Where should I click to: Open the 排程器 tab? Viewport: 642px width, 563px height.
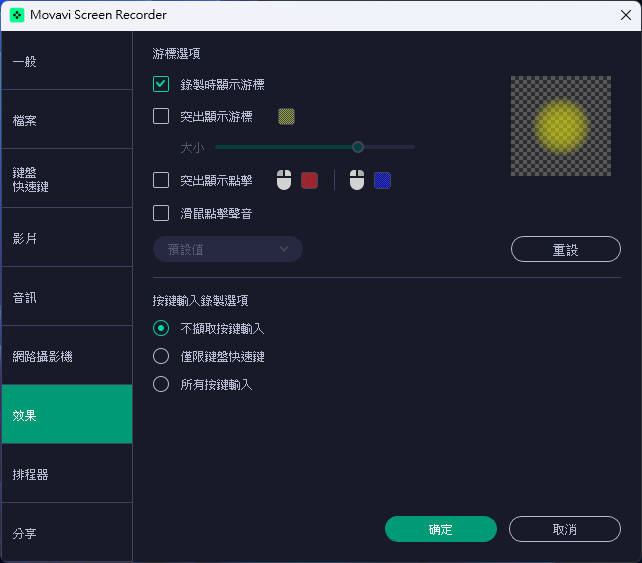click(67, 474)
